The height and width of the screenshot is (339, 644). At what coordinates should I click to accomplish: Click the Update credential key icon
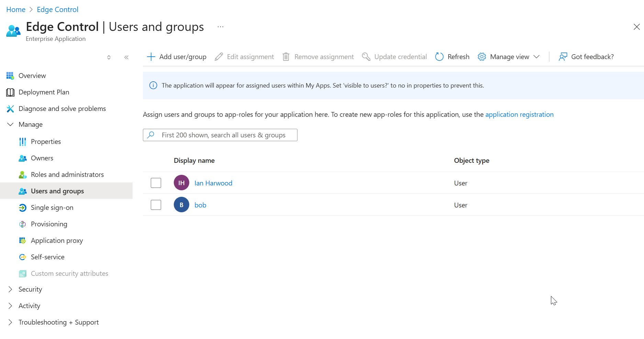click(366, 57)
